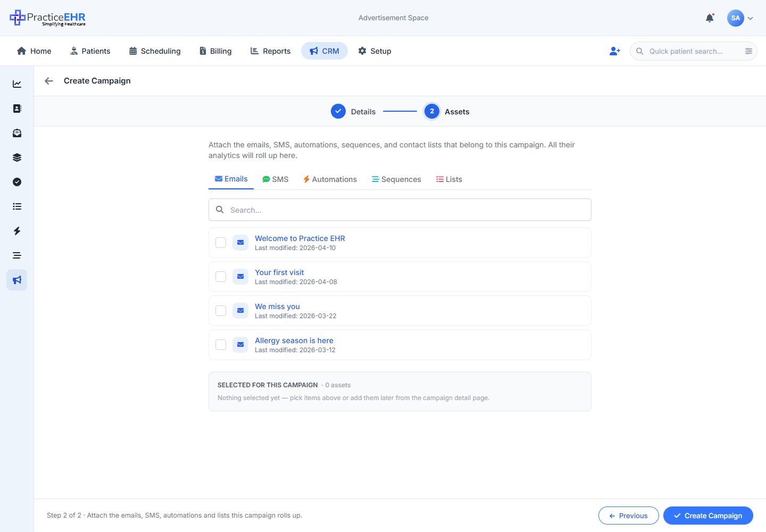Open the bulleted list sidebar icon
This screenshot has width=766, height=532.
coord(17,206)
